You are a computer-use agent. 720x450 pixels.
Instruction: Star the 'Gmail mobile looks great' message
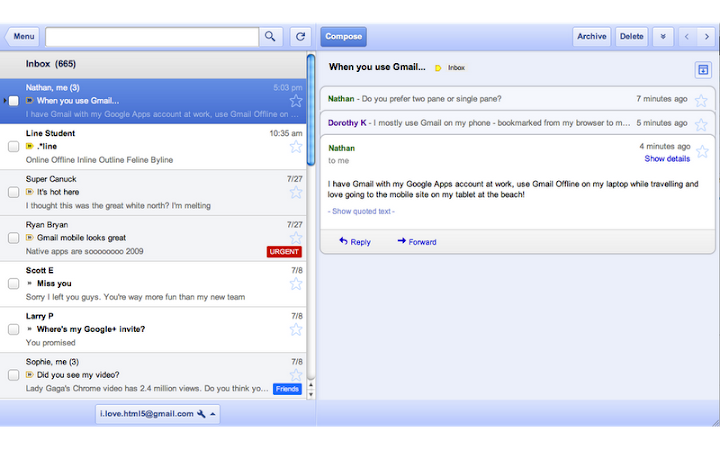(x=296, y=237)
